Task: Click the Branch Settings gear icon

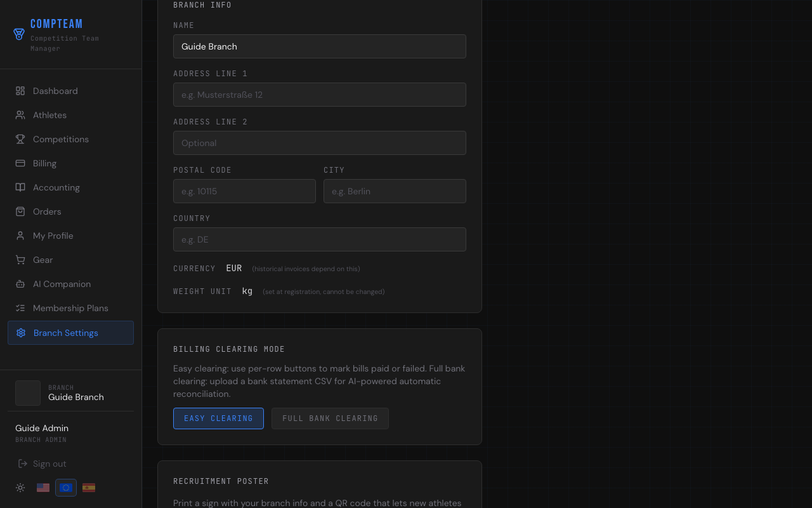Action: point(21,333)
